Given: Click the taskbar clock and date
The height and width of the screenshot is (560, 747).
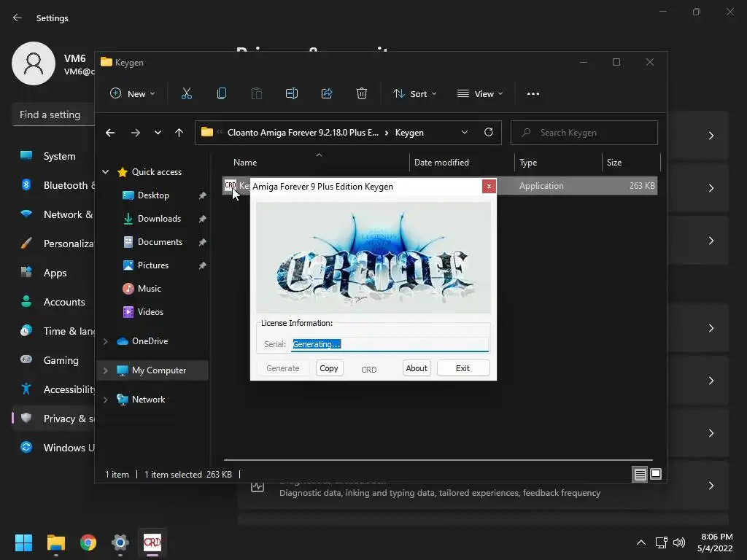Looking at the screenshot, I should 715,542.
